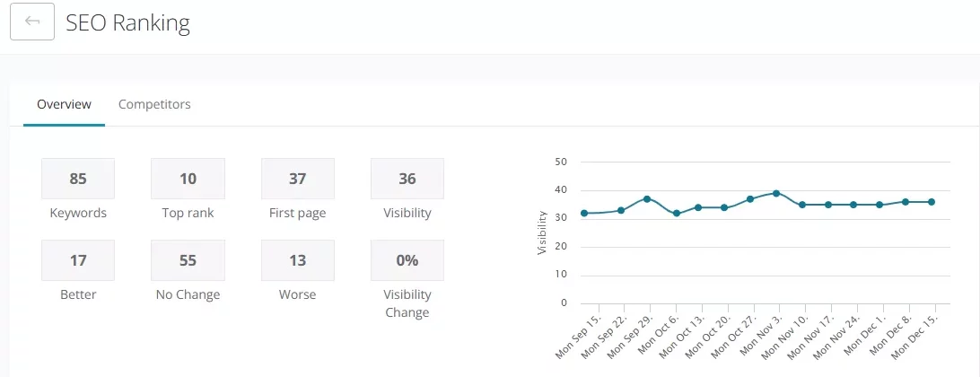The height and width of the screenshot is (377, 980).
Task: Click the Dec 15 chart data point
Action: (x=932, y=202)
